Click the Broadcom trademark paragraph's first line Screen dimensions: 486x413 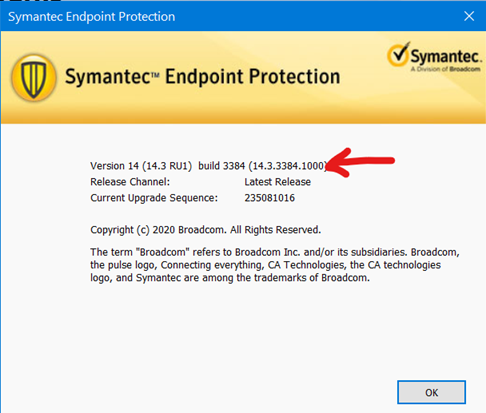(275, 252)
